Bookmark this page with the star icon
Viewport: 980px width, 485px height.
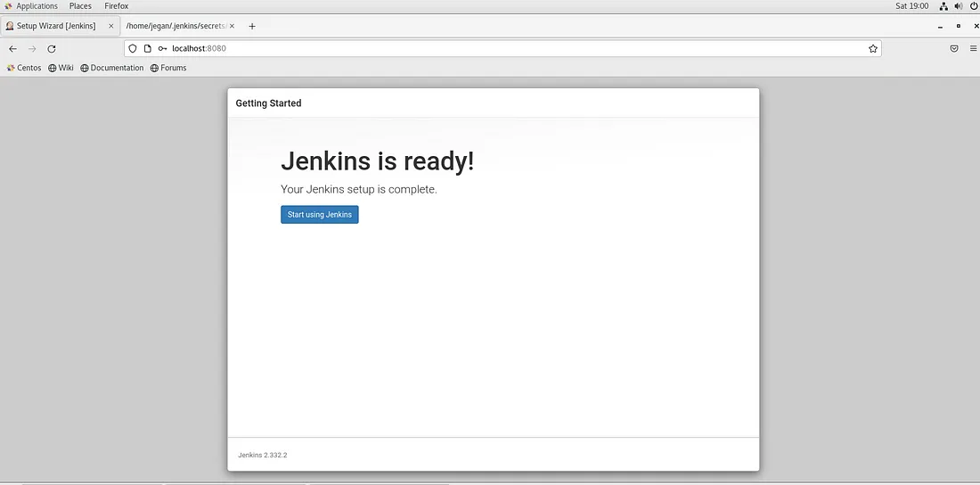coord(873,49)
